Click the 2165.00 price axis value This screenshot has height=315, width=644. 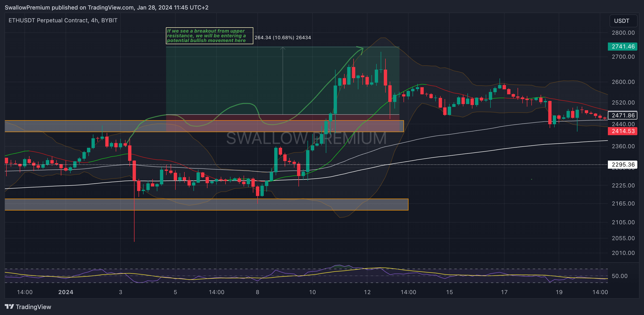click(623, 204)
